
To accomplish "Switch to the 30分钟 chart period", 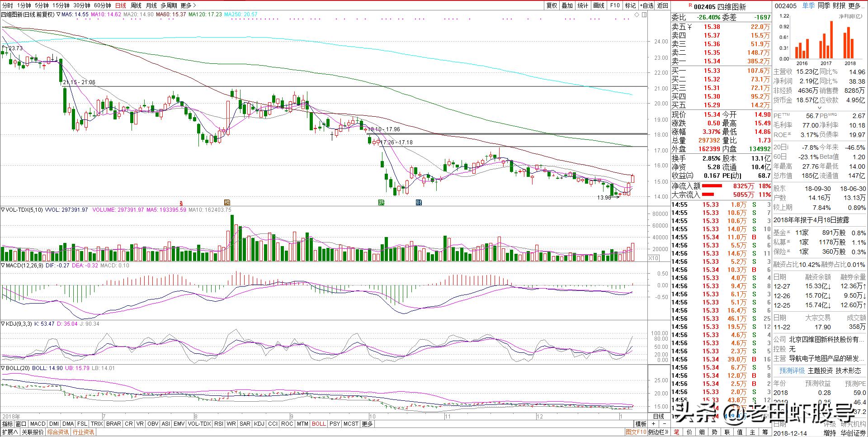I will 82,5.
